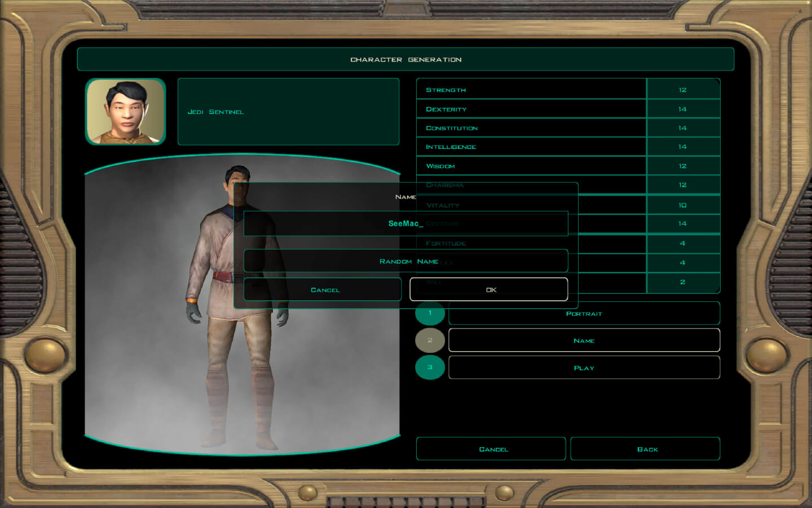
Task: Select the Constitution attribute row
Action: (x=530, y=128)
